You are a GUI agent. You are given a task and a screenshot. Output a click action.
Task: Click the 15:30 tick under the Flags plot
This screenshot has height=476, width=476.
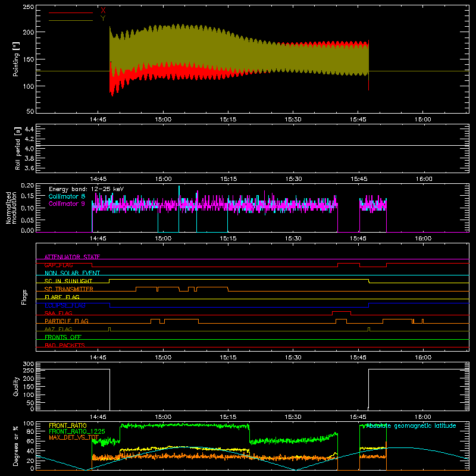coord(293,358)
